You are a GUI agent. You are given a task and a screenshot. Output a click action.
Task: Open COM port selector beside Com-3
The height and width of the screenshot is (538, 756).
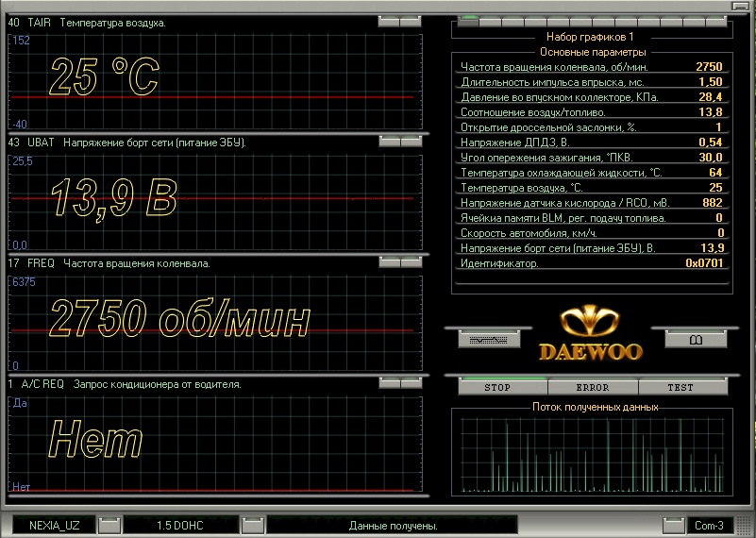673,525
